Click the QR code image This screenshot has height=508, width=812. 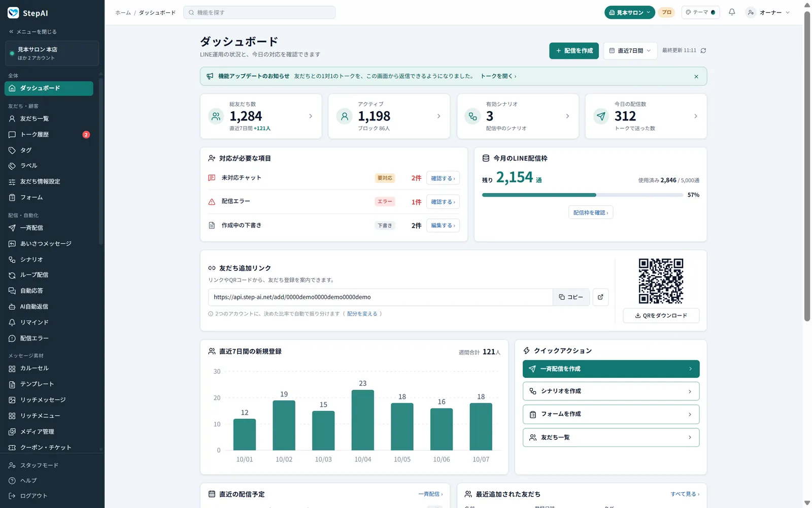pos(661,281)
